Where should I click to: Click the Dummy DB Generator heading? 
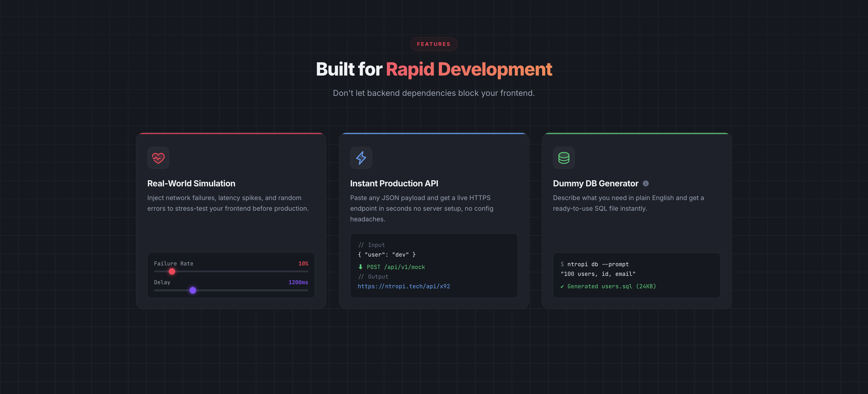click(x=595, y=184)
